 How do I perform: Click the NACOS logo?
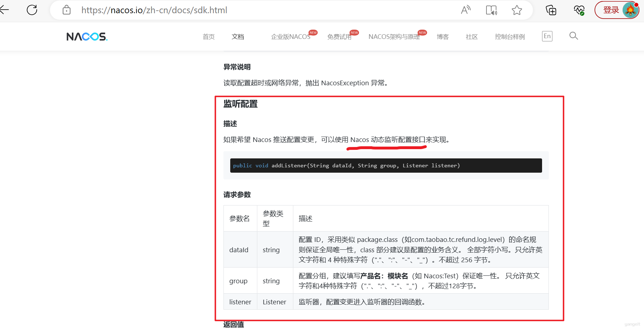tap(87, 36)
